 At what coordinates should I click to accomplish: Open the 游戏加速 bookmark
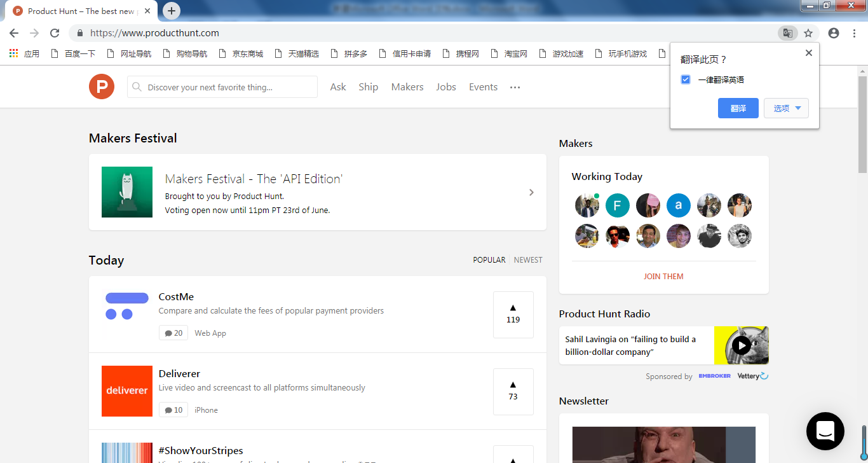pos(561,53)
